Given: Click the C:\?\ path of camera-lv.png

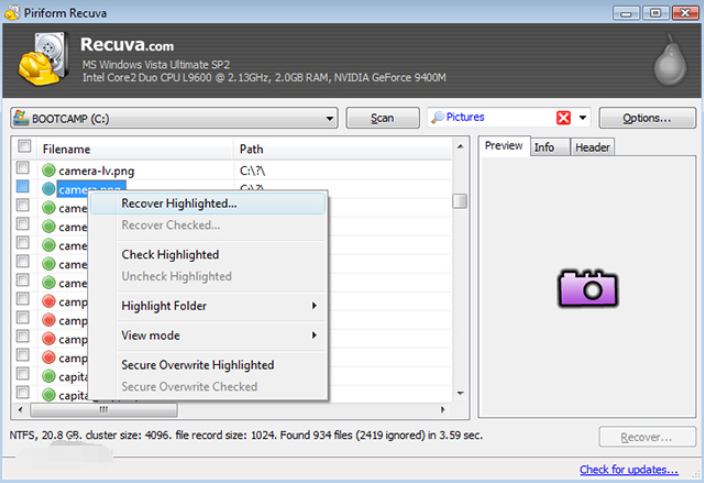Looking at the screenshot, I should click(253, 171).
